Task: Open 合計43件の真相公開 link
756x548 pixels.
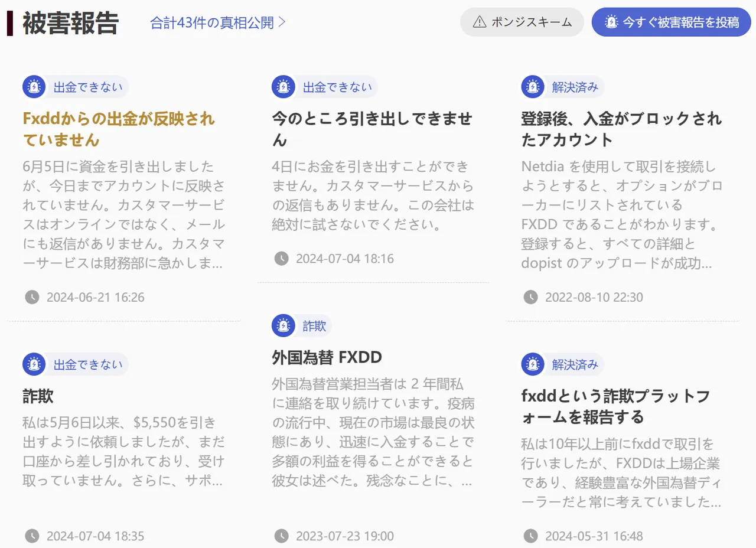Action: click(x=218, y=22)
